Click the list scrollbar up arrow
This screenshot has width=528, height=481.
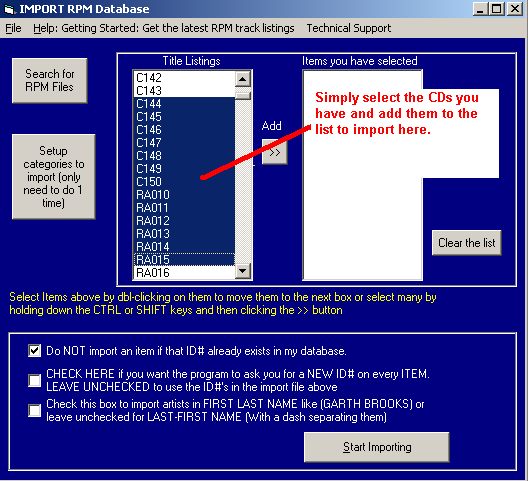coord(242,79)
